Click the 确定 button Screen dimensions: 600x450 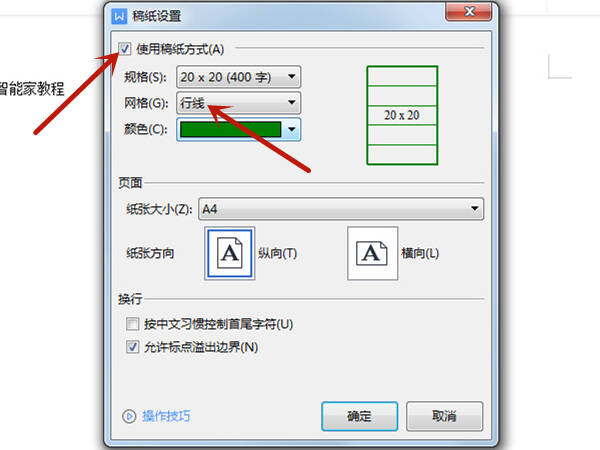click(x=359, y=416)
